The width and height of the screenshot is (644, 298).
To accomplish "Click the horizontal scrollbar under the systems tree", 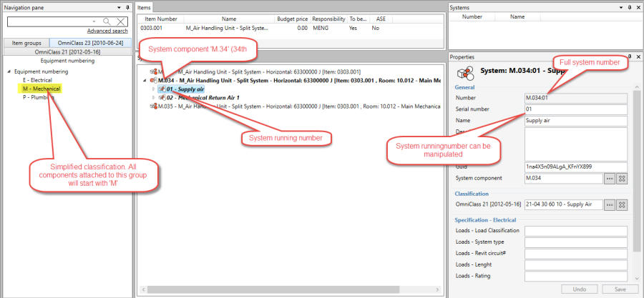I will 286,289.
